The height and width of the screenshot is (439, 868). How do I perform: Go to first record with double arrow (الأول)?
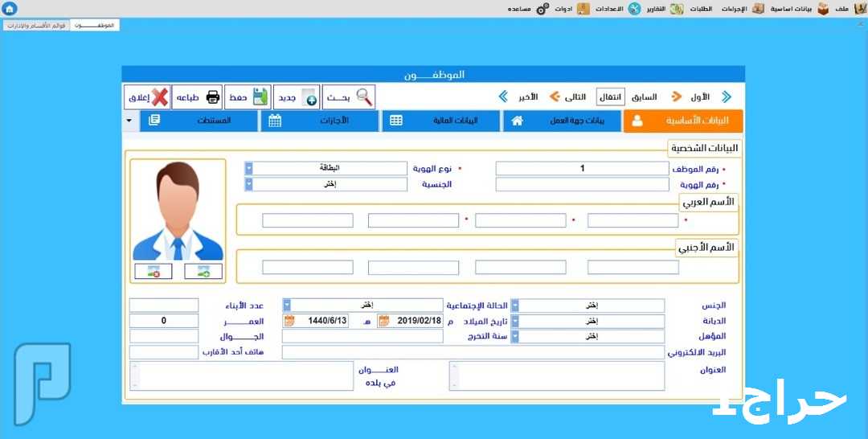click(727, 97)
